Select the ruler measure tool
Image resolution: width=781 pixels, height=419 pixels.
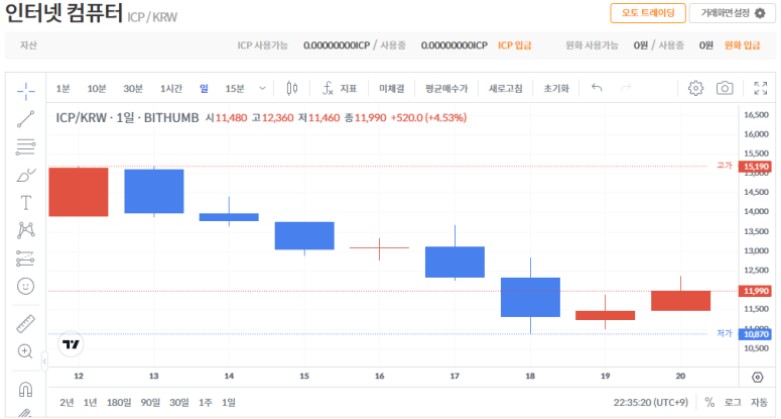click(26, 324)
